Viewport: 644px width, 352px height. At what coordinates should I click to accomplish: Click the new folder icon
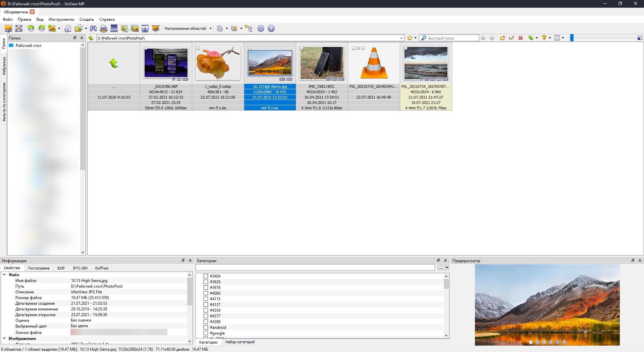(502, 38)
